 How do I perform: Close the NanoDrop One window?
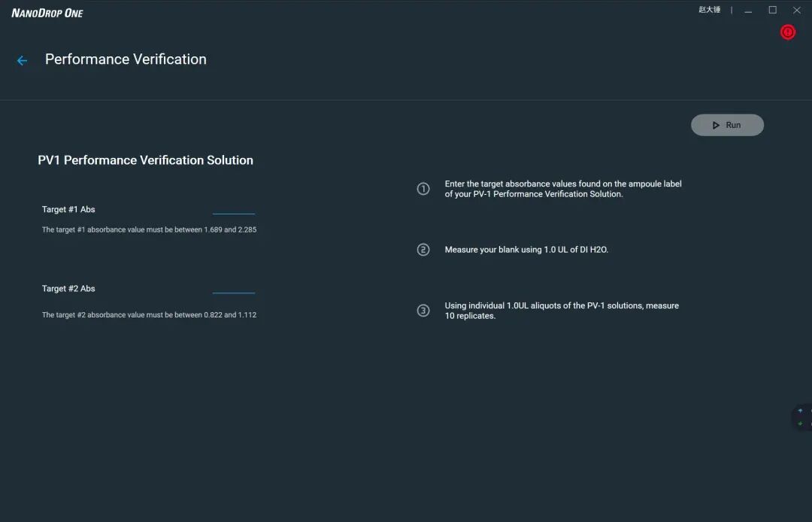[x=796, y=10]
